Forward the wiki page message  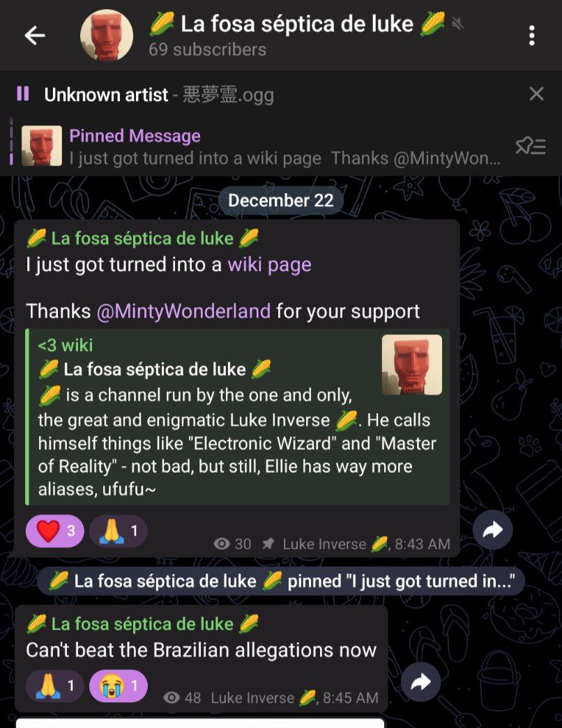coord(493,529)
